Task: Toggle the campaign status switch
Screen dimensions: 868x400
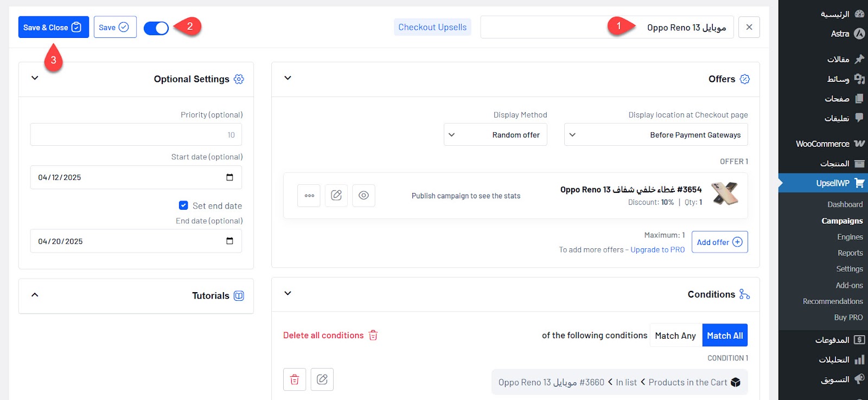Action: coord(156,28)
